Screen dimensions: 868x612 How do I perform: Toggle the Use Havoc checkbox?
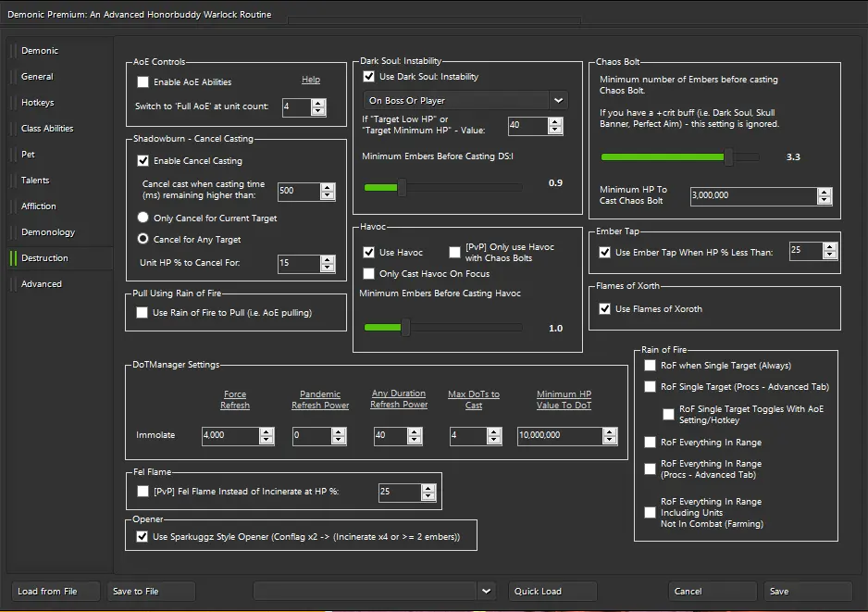click(x=368, y=253)
